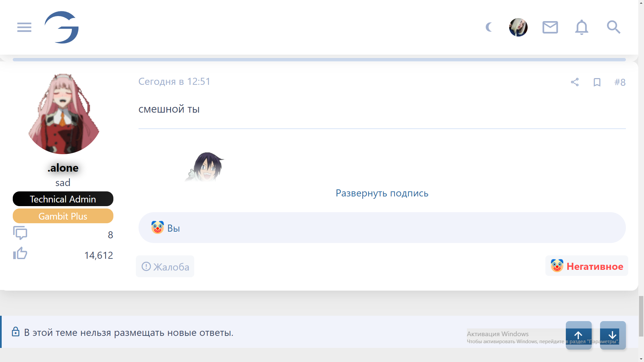Expand the signature with Развернуть подпись

click(x=382, y=193)
